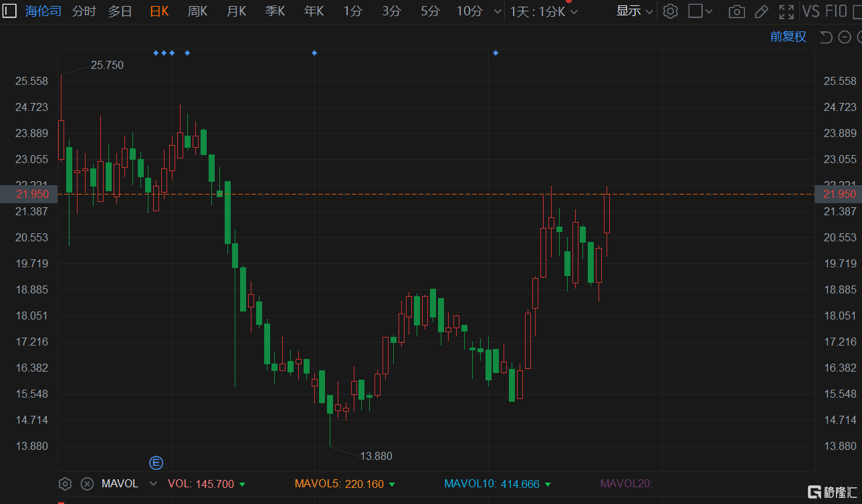Select the 年K yearly candlestick tab
The image size is (862, 504).
tap(314, 11)
